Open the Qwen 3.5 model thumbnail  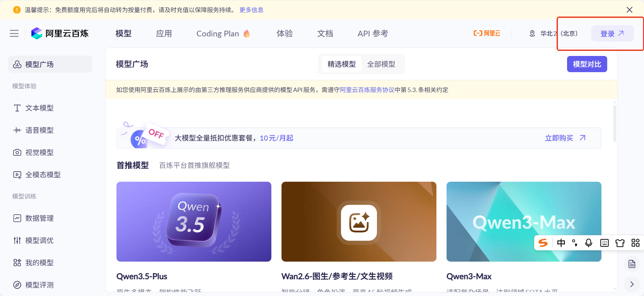(x=194, y=221)
